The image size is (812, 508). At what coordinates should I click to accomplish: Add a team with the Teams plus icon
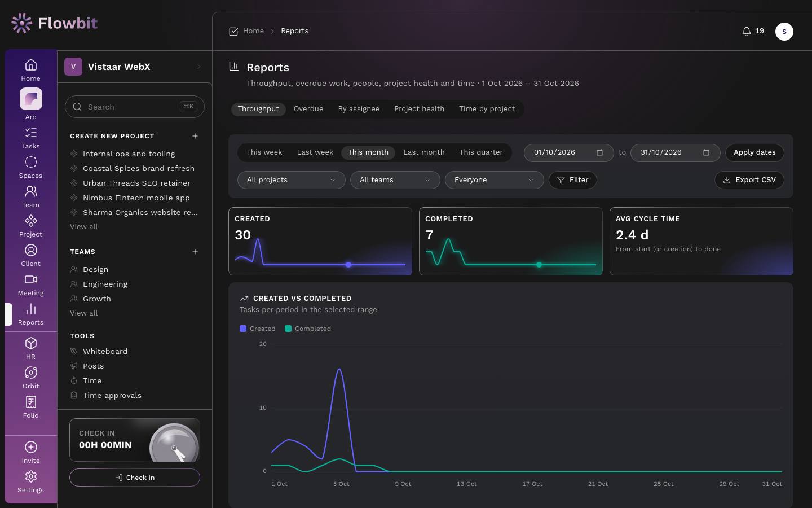coord(195,252)
